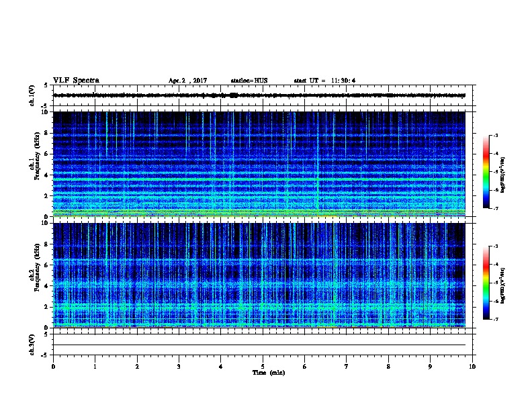Click the "station=HUS" label

(249, 81)
